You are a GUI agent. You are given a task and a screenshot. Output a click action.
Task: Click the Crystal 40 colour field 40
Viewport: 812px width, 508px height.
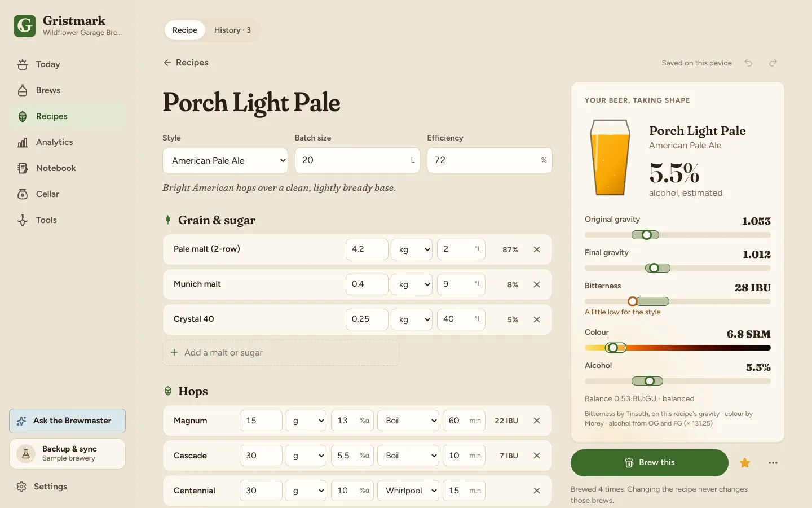pos(461,319)
